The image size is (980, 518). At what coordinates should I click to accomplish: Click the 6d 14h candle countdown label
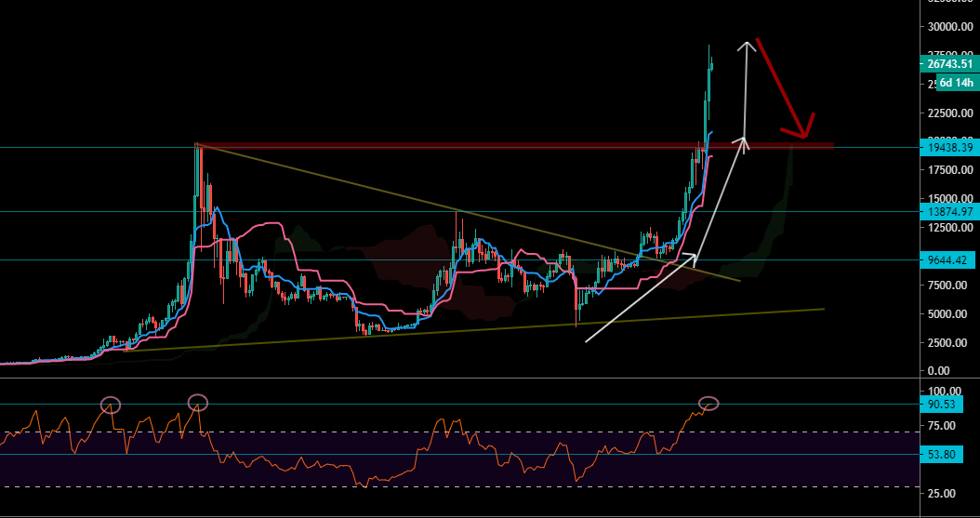point(958,83)
